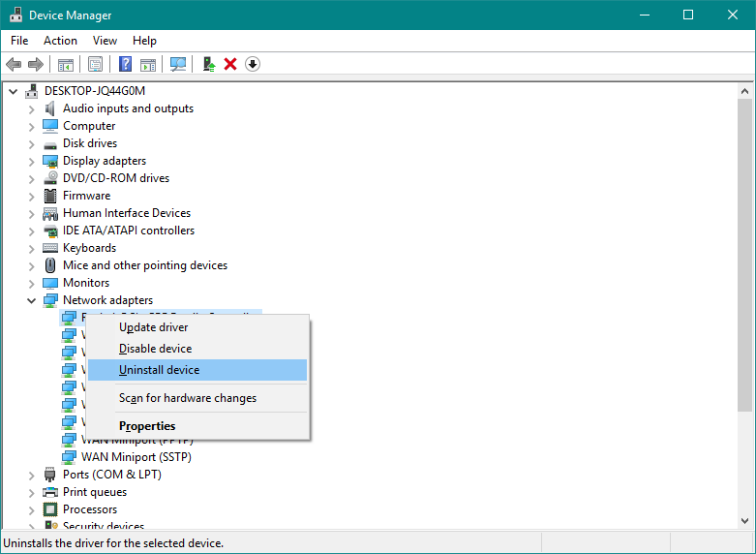Click Scan for hardware changes toolbar icon
This screenshot has height=554, width=756.
click(178, 64)
